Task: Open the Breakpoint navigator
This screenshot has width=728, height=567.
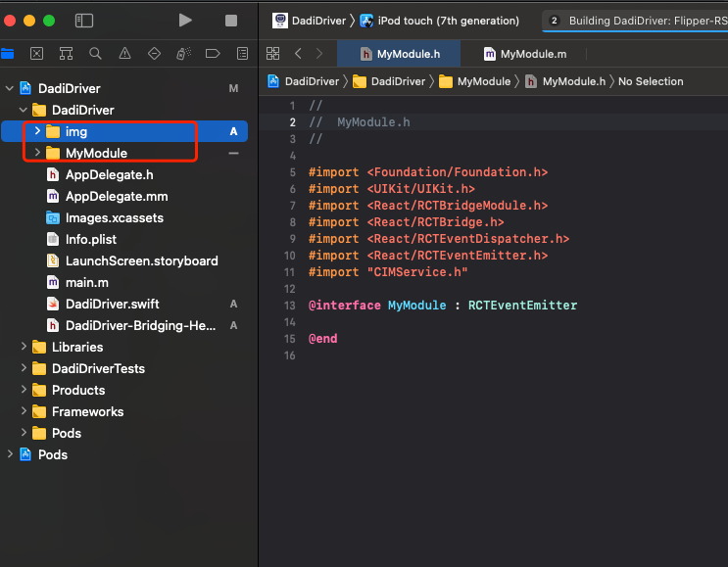Action: (x=213, y=54)
